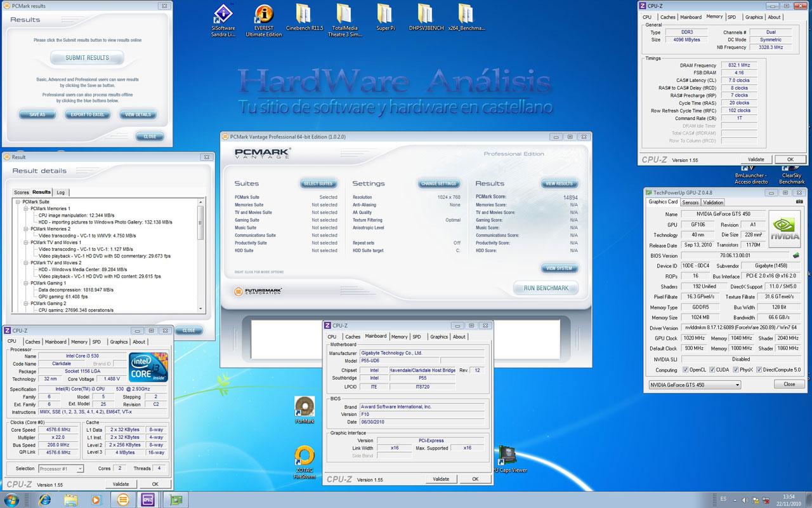Open the DHPSV3BENCH folder
The width and height of the screenshot is (812, 508).
coord(426,18)
